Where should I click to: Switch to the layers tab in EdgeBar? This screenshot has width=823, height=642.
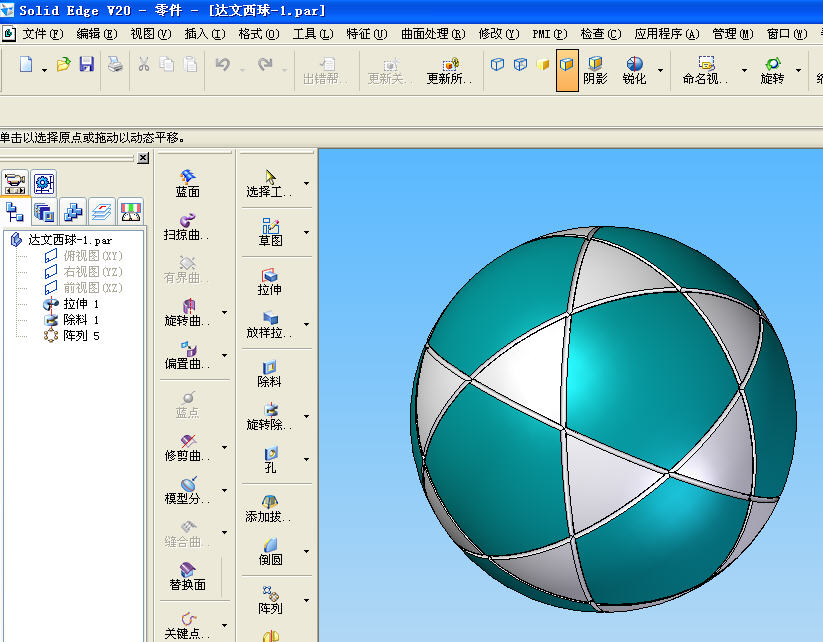(x=102, y=212)
